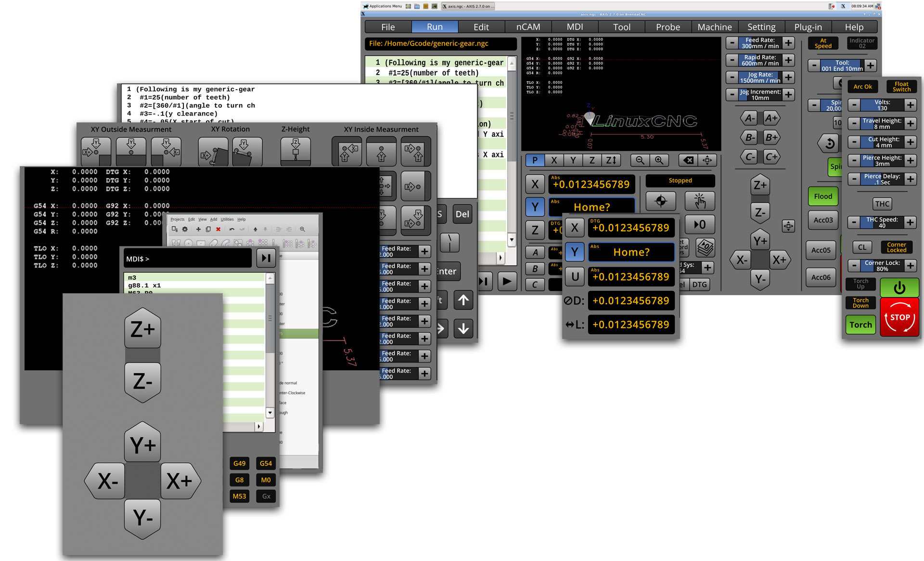Clear the live plot with backspace icon
This screenshot has width=924, height=561.
tap(688, 160)
